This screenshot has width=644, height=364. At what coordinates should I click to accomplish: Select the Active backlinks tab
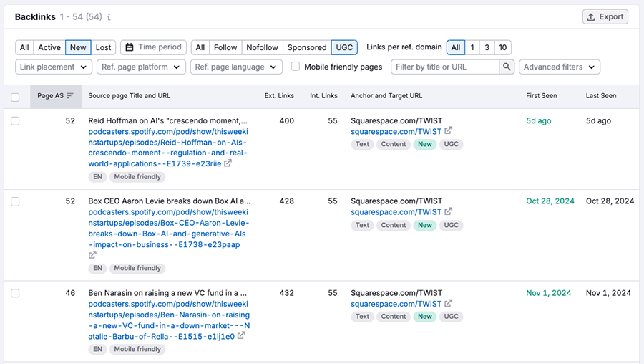coord(49,47)
